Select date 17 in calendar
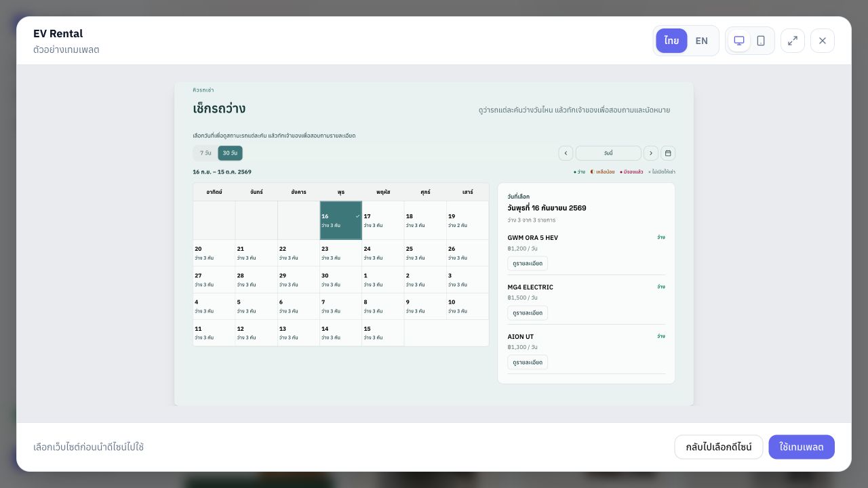Viewport: 868px width, 488px height. tap(383, 220)
